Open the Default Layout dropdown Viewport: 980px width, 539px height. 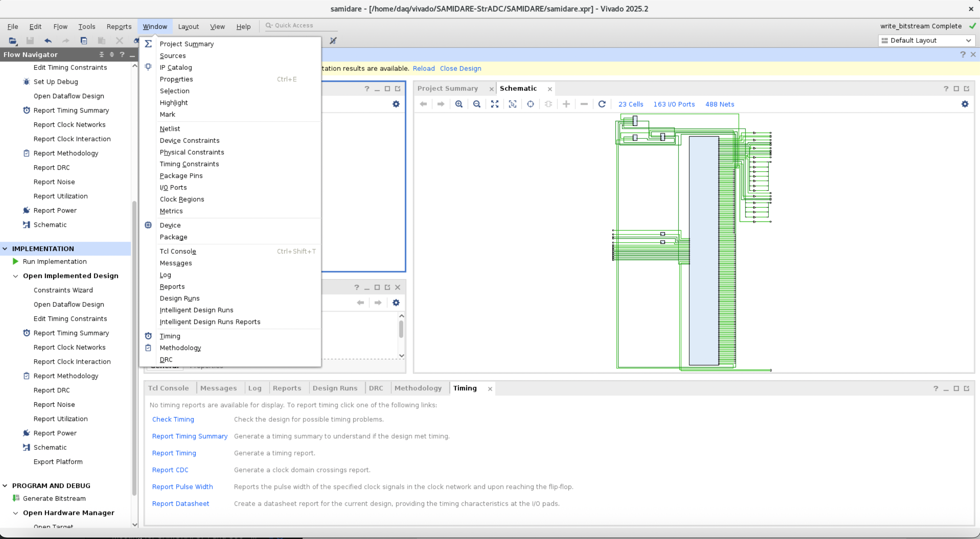point(926,40)
